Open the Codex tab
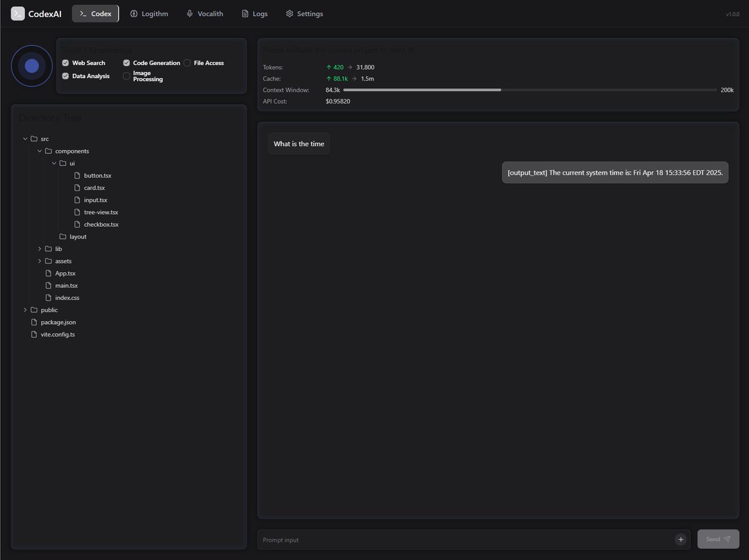 tap(95, 14)
